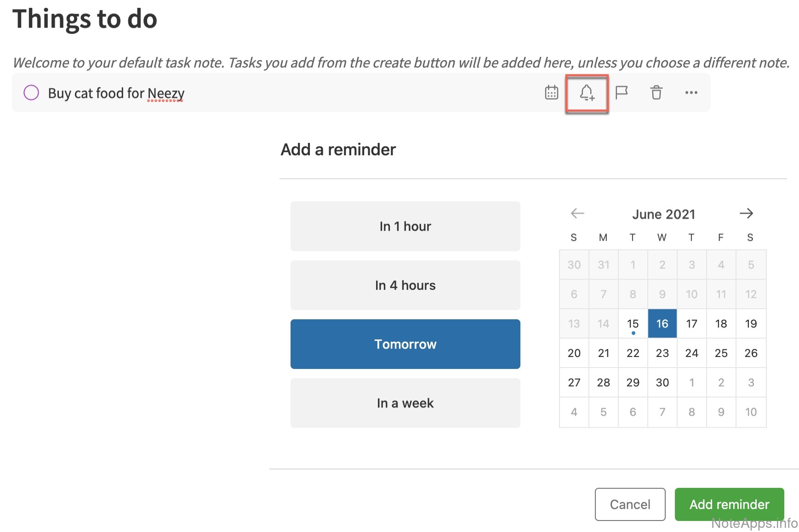The height and width of the screenshot is (532, 799).
Task: Choose the "In 4 hours" reminder option
Action: pyautogui.click(x=405, y=285)
